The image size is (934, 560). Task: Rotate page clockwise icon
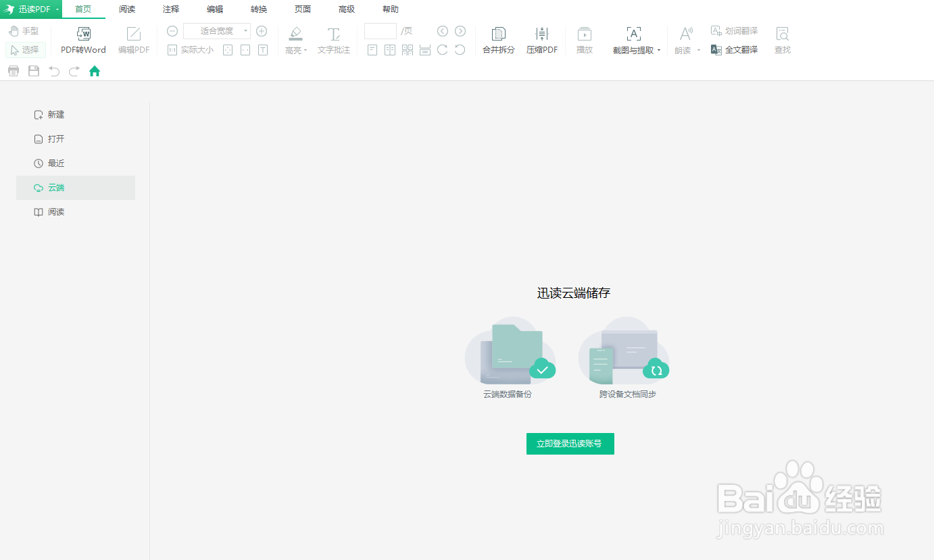[x=443, y=50]
